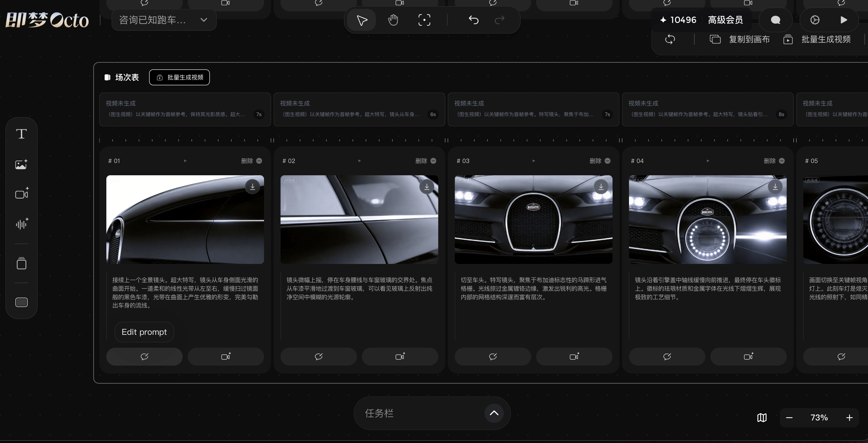Image resolution: width=868 pixels, height=443 pixels.
Task: Select the image generation tool in sidebar
Action: [x=22, y=164]
